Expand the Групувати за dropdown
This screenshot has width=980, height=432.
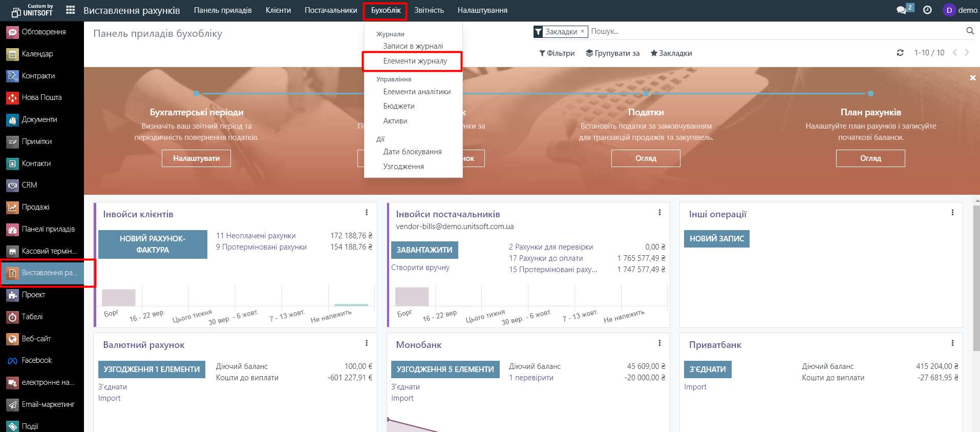coord(612,53)
